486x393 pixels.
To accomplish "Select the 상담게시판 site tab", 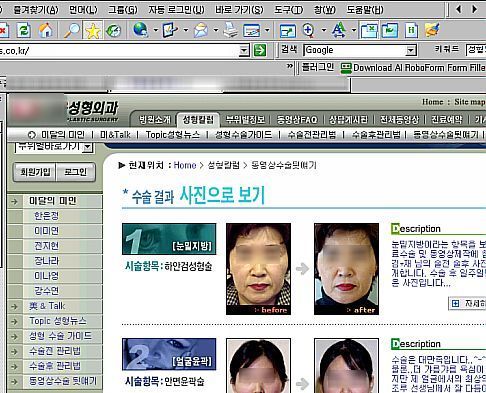I will pyautogui.click(x=348, y=119).
